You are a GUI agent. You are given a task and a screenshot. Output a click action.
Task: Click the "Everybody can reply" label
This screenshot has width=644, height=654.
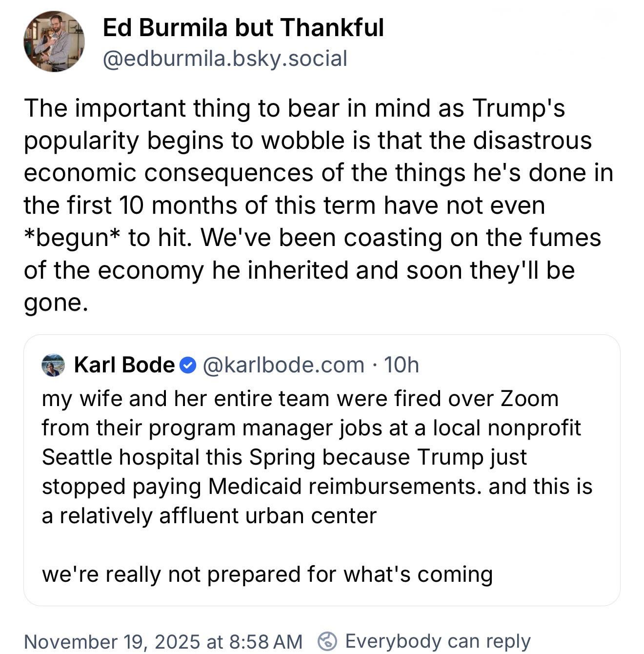(438, 641)
